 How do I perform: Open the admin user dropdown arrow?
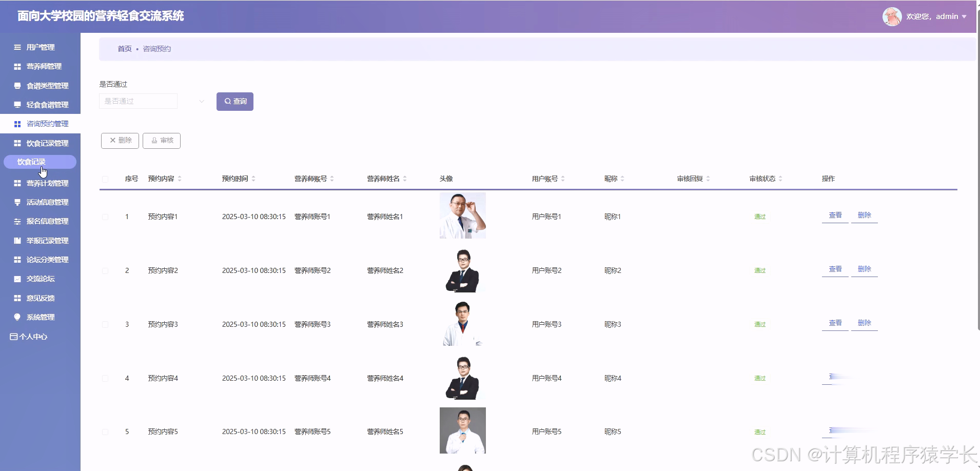[x=964, y=16]
